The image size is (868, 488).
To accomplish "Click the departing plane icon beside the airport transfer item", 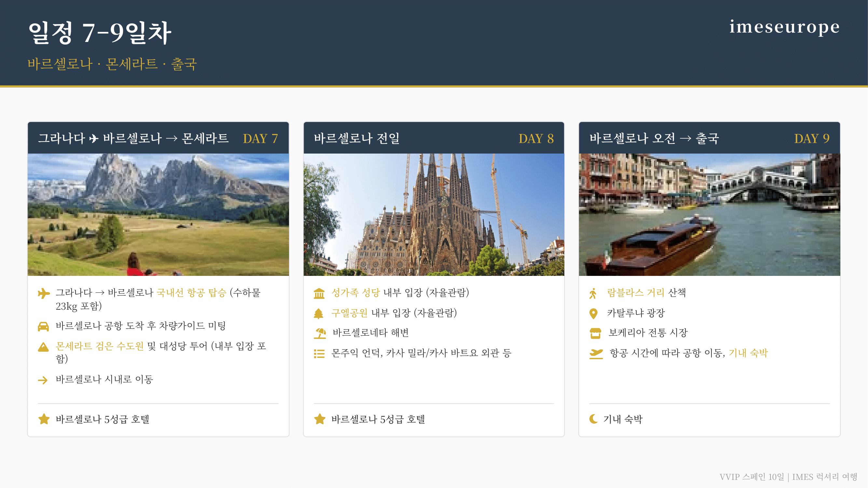I will pyautogui.click(x=596, y=354).
